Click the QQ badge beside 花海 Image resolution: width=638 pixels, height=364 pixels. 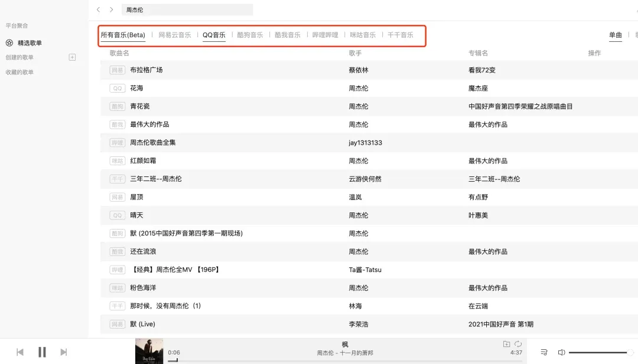117,88
